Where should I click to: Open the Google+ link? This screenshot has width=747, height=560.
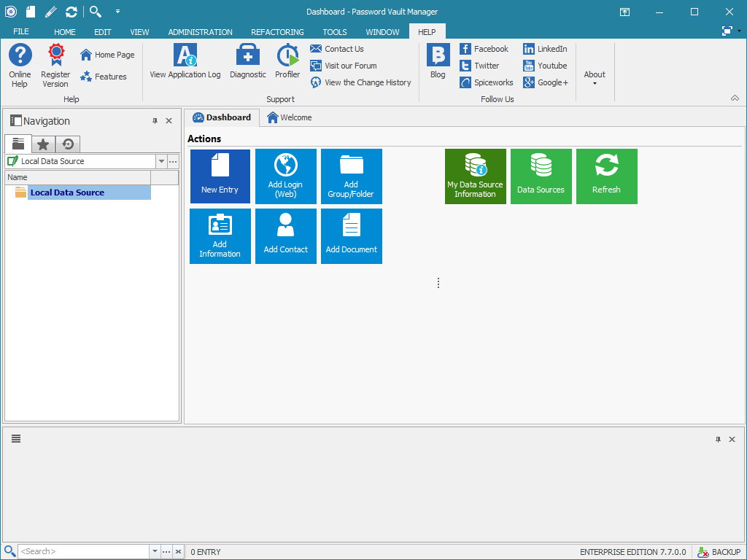546,82
